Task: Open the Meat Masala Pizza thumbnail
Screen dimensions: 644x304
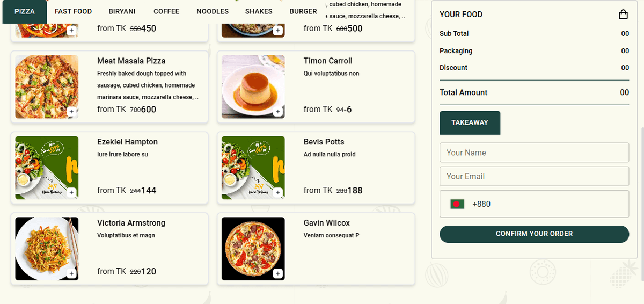Action: click(x=47, y=87)
